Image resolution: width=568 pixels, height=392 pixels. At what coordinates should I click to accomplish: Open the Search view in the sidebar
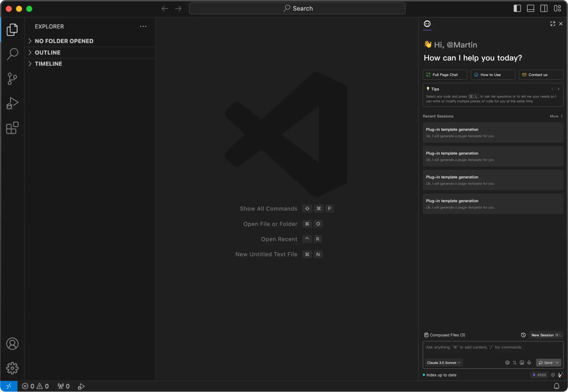(x=12, y=53)
